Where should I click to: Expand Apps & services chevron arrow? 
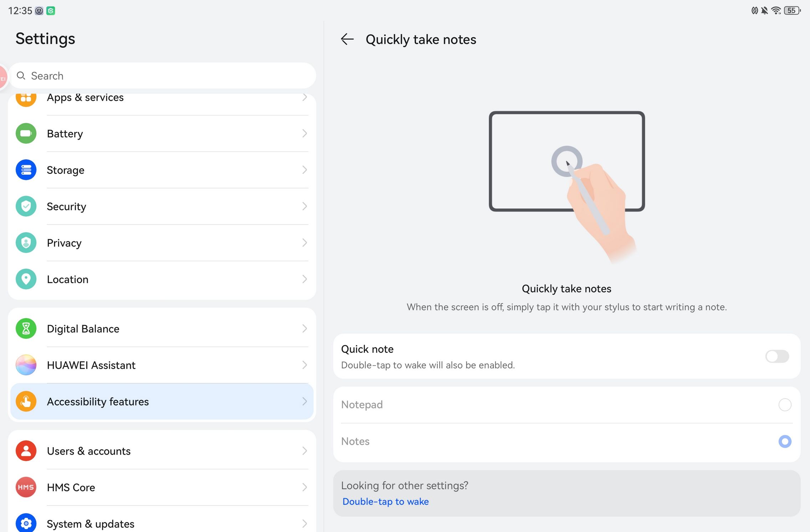pyautogui.click(x=304, y=97)
